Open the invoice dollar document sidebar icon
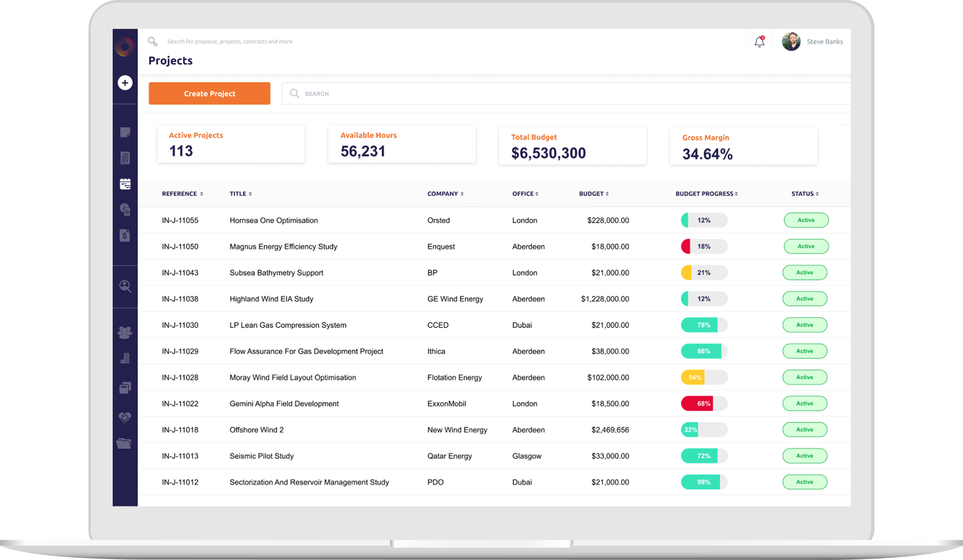 click(x=125, y=235)
